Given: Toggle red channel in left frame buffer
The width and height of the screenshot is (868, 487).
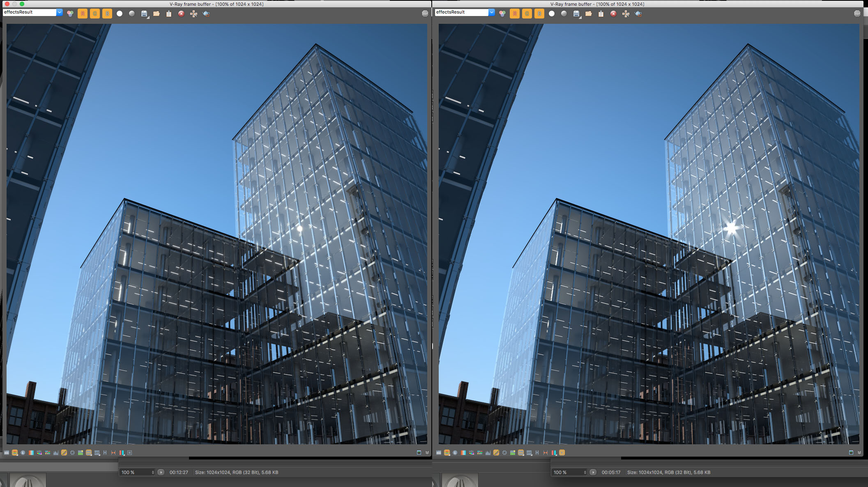Looking at the screenshot, I should pos(83,14).
